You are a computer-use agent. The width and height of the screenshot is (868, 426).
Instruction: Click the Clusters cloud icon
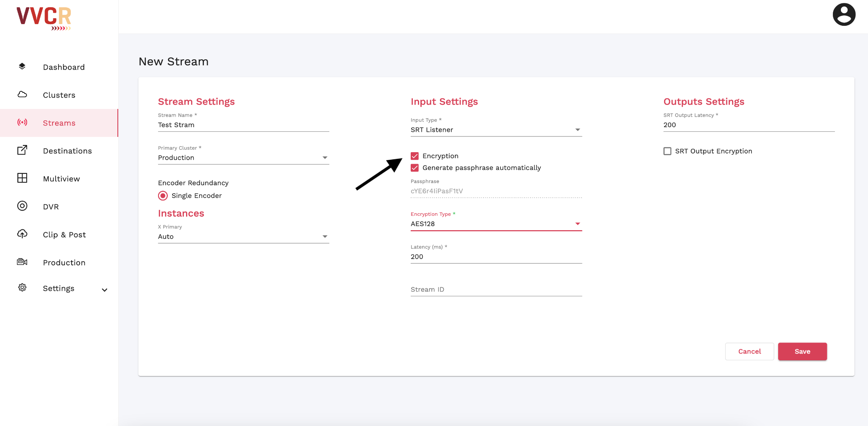tap(22, 95)
